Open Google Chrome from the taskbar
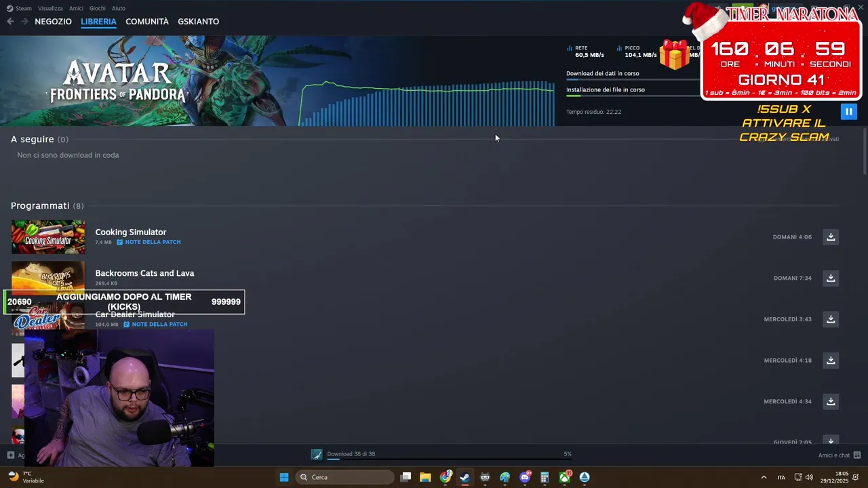 click(446, 477)
